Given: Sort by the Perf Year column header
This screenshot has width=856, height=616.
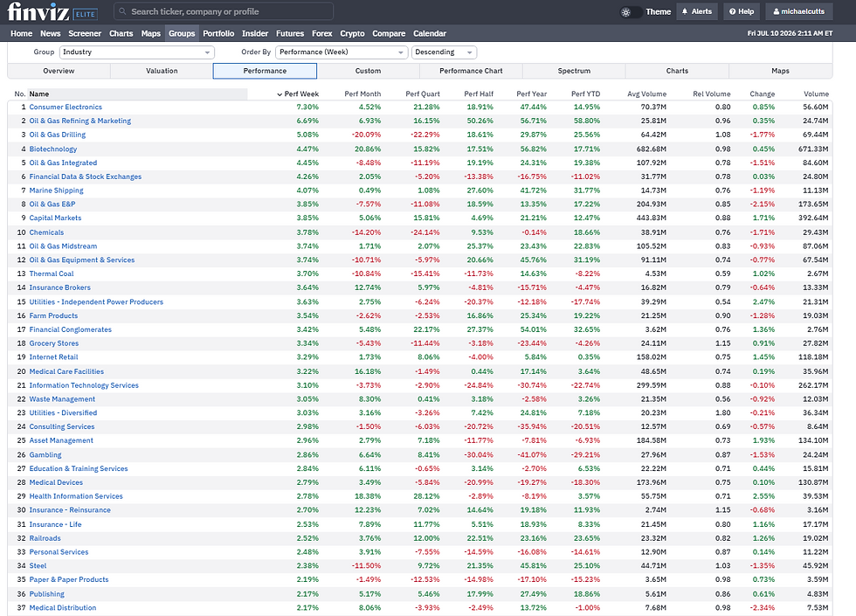Looking at the screenshot, I should pos(531,94).
